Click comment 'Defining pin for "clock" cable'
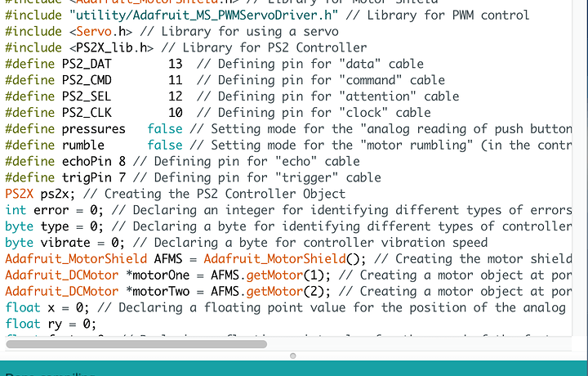588x376 pixels. tap(314, 113)
